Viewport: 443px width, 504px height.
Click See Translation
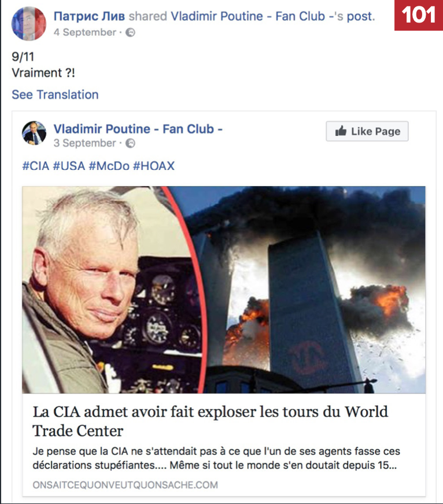[55, 95]
